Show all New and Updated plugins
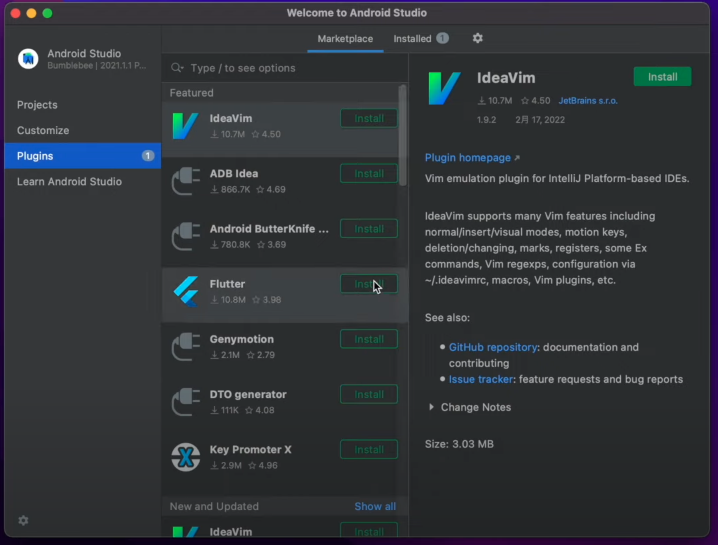Image resolution: width=718 pixels, height=545 pixels. point(375,507)
